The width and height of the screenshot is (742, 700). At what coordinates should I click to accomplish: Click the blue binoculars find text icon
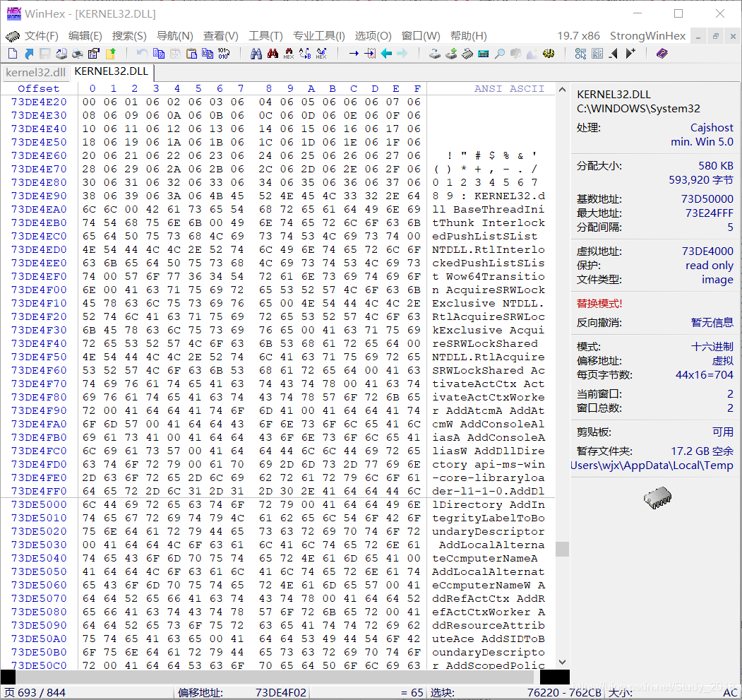point(256,54)
